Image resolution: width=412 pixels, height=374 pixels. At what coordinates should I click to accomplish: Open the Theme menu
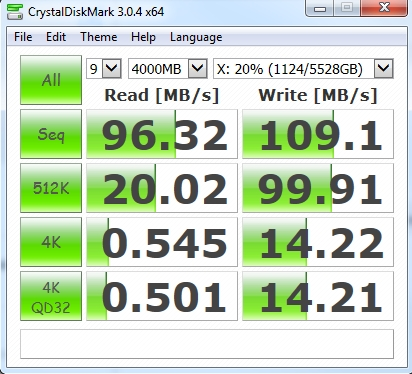[99, 37]
